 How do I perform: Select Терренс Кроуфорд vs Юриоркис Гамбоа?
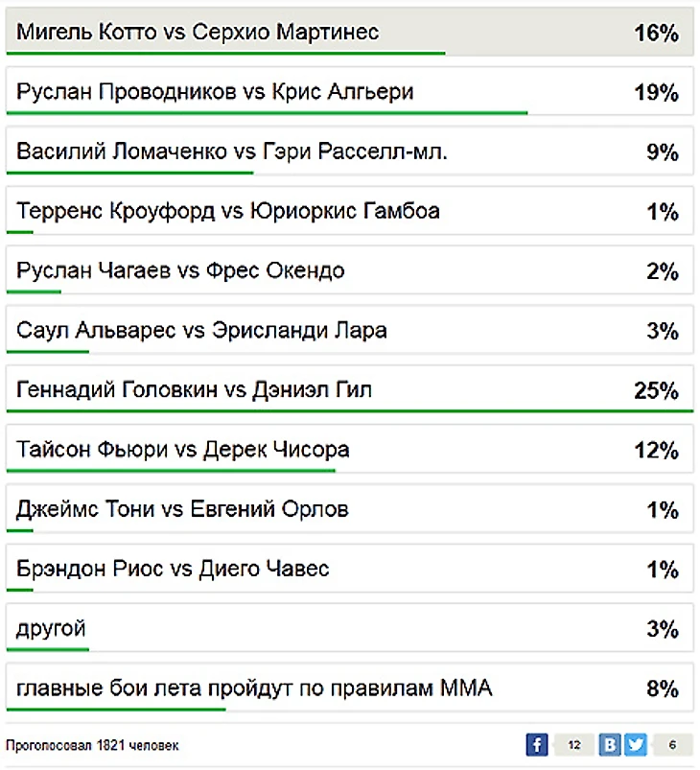point(228,211)
